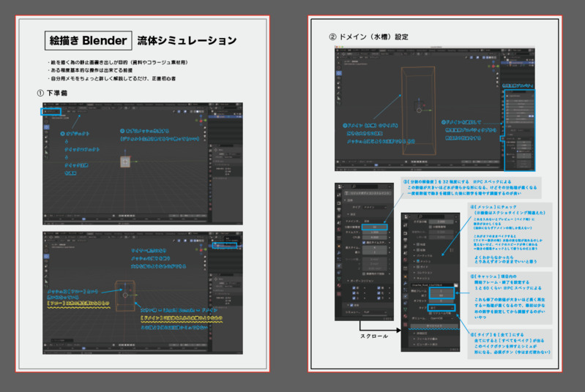Select Transform tool in page 2 domain viewport screenshot
Image resolution: width=585 pixels, height=392 pixels.
339,88
